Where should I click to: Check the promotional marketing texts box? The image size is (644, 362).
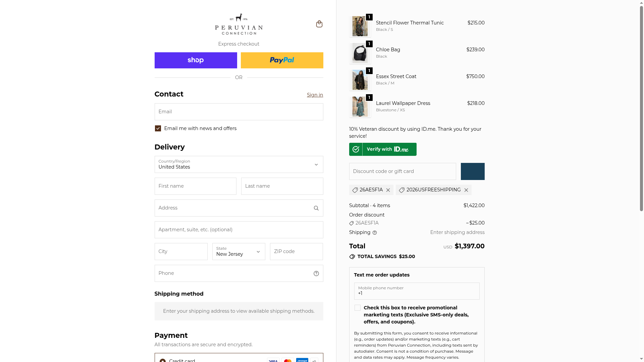click(358, 308)
